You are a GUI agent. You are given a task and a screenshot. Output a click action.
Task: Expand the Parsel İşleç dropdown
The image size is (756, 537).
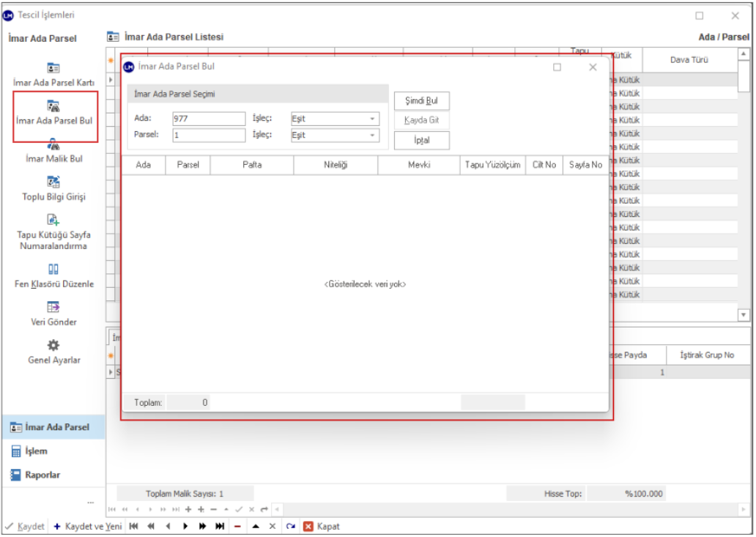click(372, 136)
